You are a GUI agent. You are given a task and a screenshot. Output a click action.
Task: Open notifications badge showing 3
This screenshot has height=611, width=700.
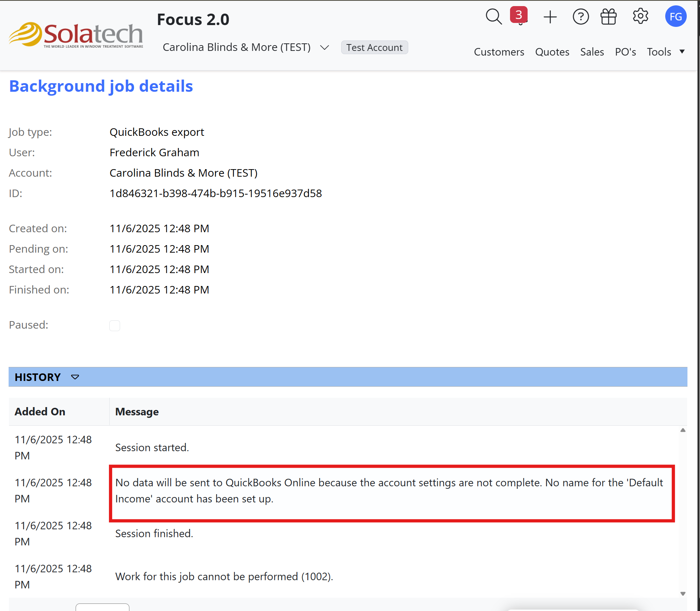[x=519, y=15]
